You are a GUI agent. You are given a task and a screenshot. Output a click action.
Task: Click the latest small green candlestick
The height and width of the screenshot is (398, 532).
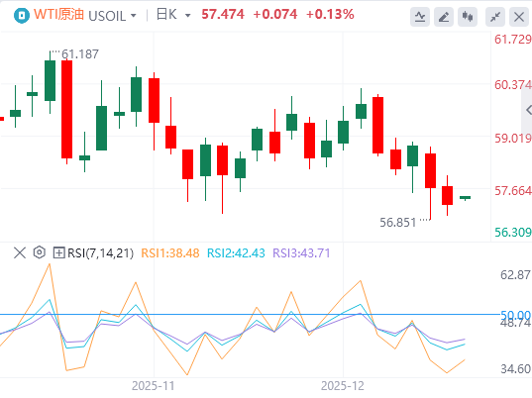[x=465, y=198]
